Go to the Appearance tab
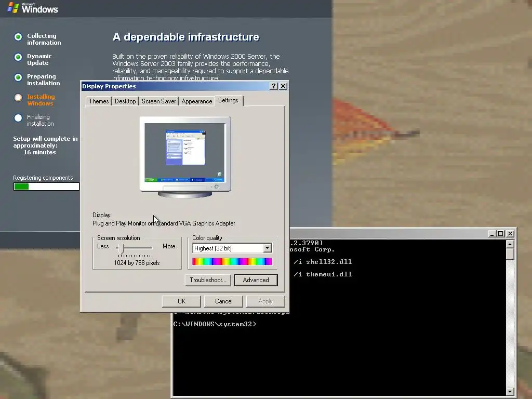532x399 pixels. [x=197, y=101]
